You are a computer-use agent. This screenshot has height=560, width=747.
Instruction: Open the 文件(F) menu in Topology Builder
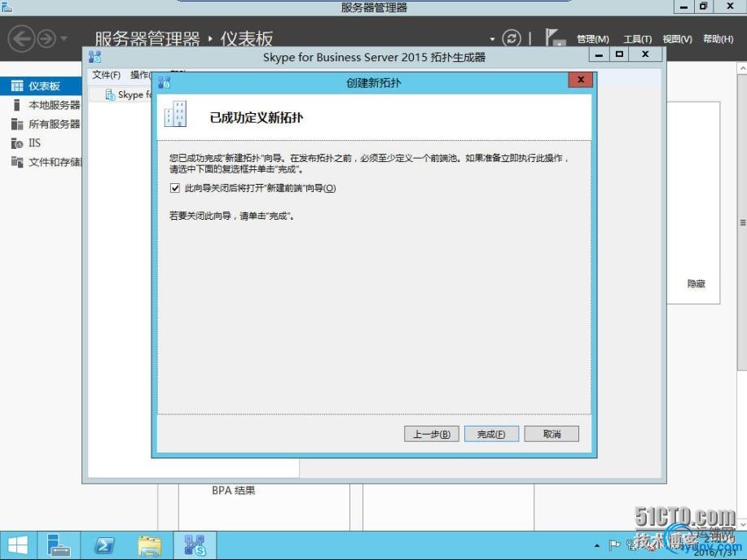click(x=106, y=75)
